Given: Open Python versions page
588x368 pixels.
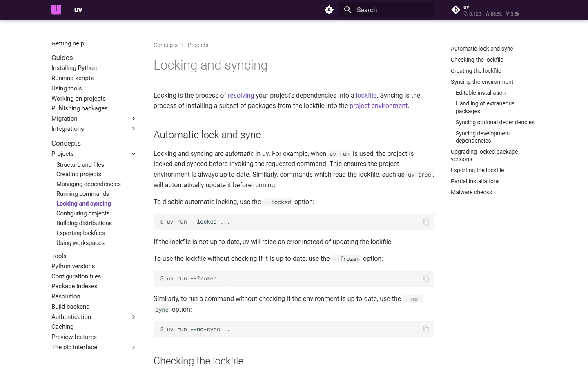Looking at the screenshot, I should coord(73,266).
